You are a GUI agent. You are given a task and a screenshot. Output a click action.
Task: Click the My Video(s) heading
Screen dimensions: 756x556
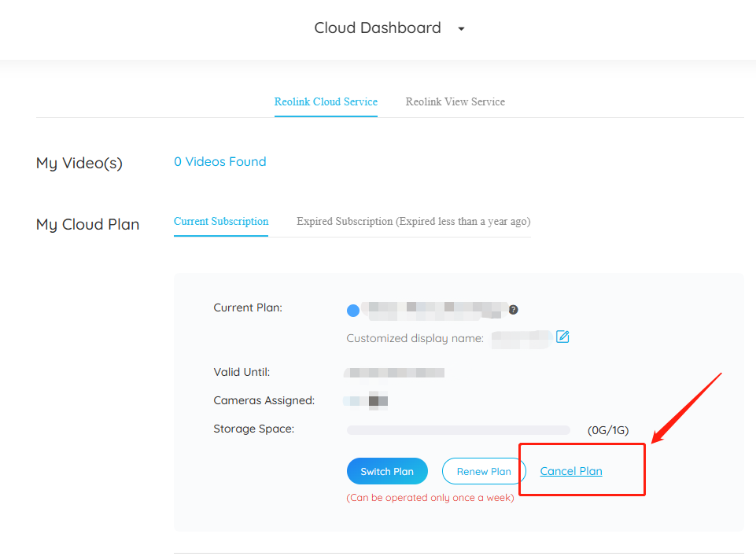coord(79,164)
